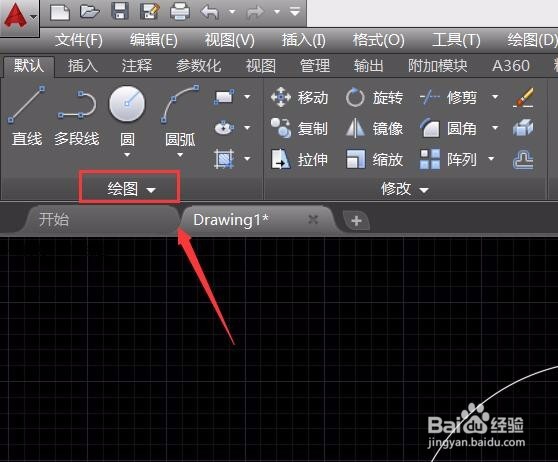Expand the Circle (圆) options arrow
This screenshot has height=462, width=558.
pos(127,155)
